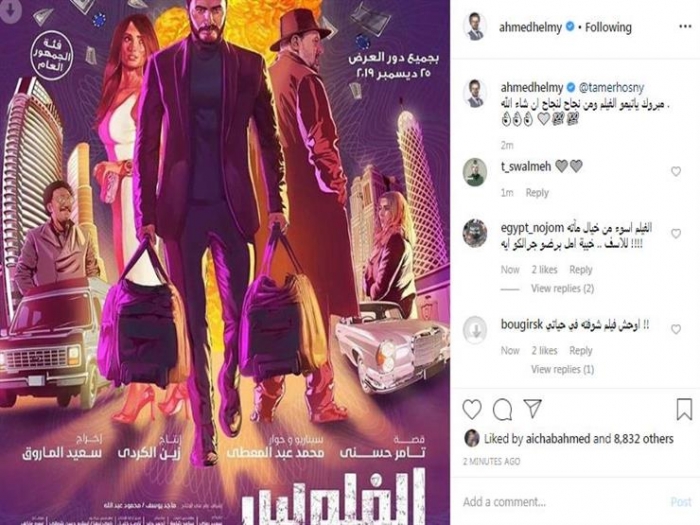
Task: Expand View replies (1) under bougirsk
Action: click(562, 369)
